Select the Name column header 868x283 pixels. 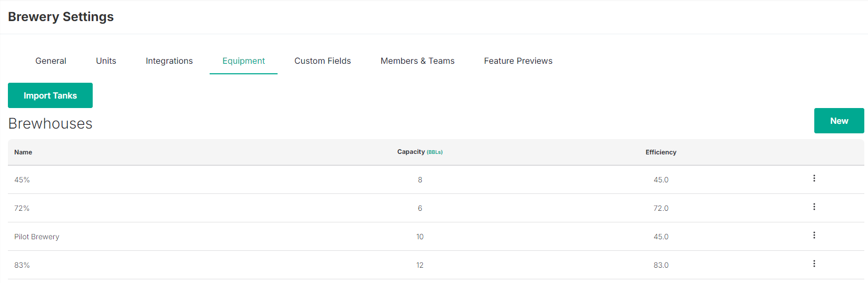click(23, 152)
